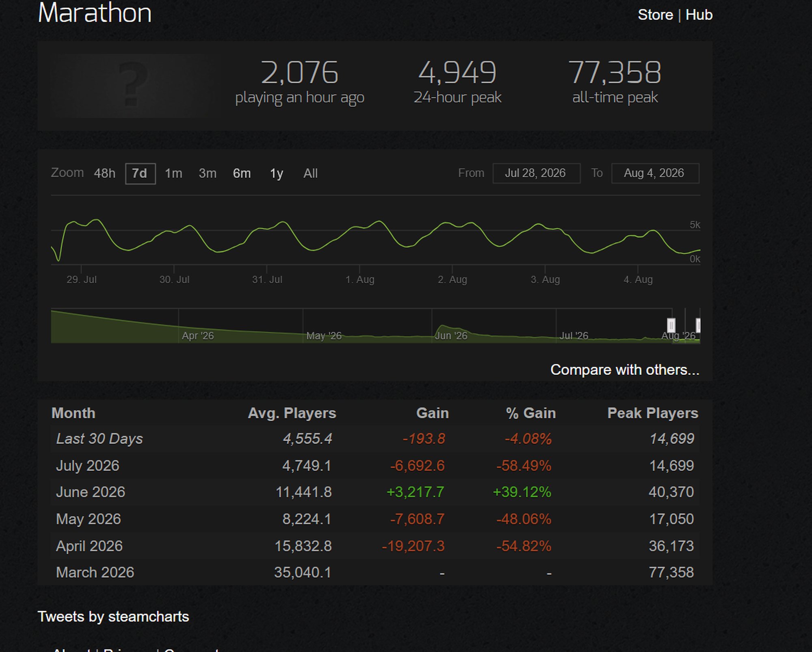Click July 2026 peak players 14,699
This screenshot has height=652, width=812.
(671, 466)
